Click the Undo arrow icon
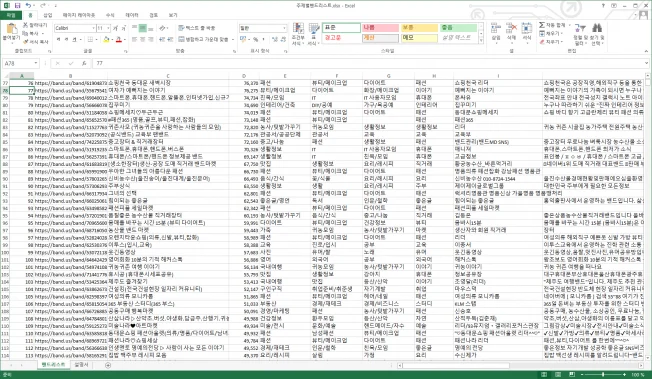Screen dimensions: 652x379 (28, 5)
